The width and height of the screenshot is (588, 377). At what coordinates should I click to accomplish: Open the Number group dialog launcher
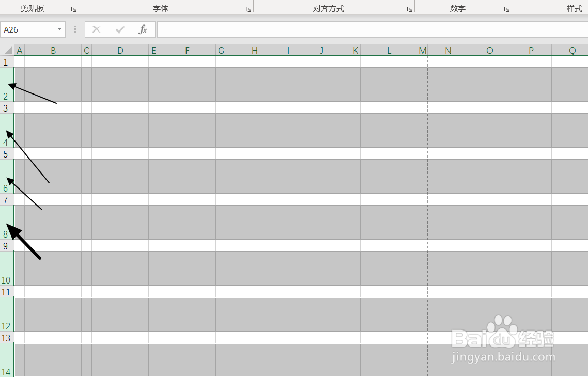[x=507, y=9]
